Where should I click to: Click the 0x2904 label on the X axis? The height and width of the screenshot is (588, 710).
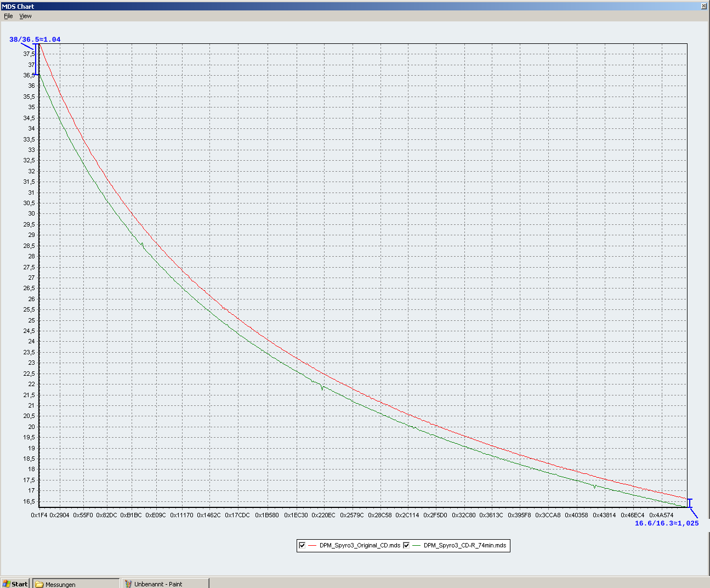(59, 515)
